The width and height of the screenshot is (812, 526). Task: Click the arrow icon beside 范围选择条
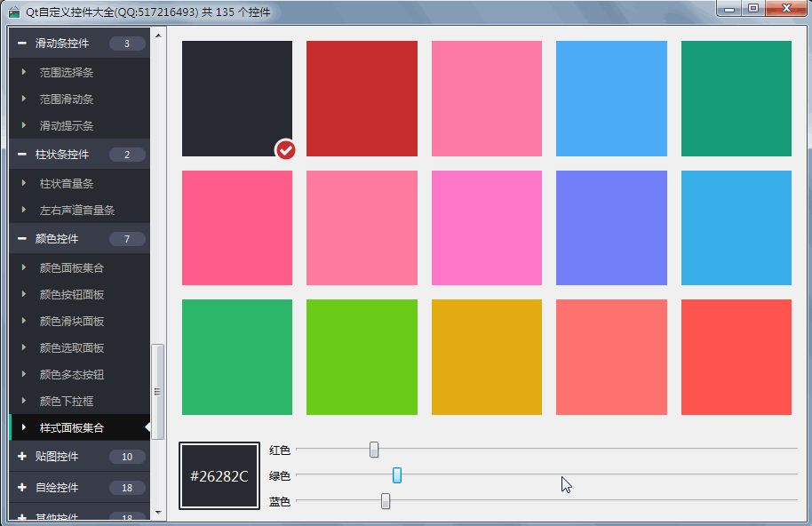[24, 72]
